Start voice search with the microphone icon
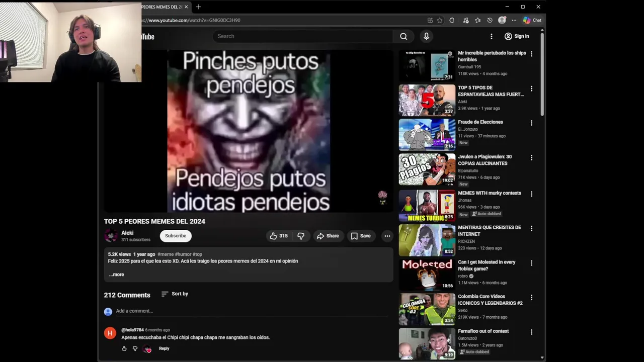 [x=426, y=36]
